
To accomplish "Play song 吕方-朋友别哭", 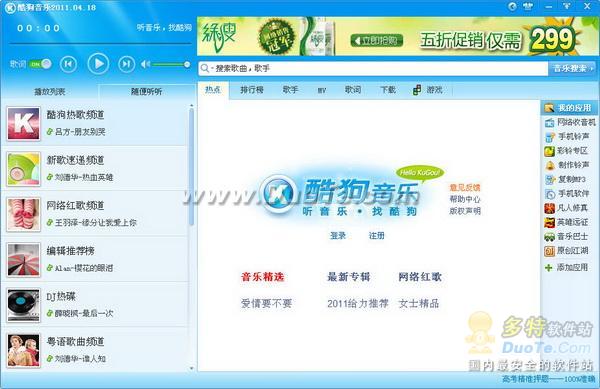I will point(80,132).
